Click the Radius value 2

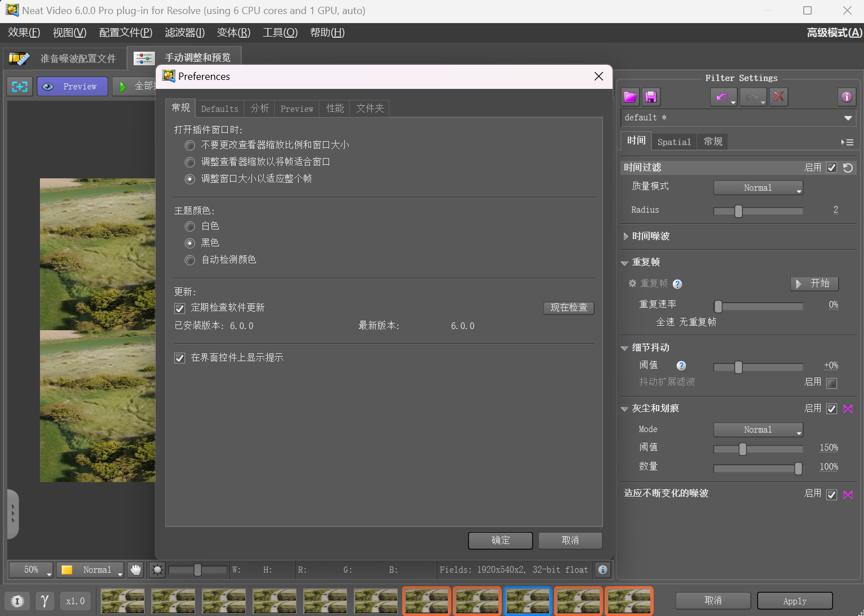pyautogui.click(x=836, y=210)
